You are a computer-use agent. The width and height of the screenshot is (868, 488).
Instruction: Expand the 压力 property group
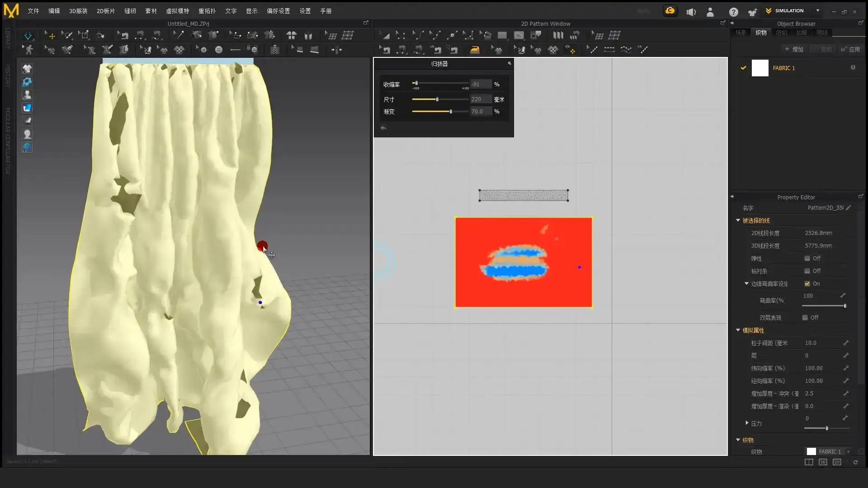[x=747, y=423]
